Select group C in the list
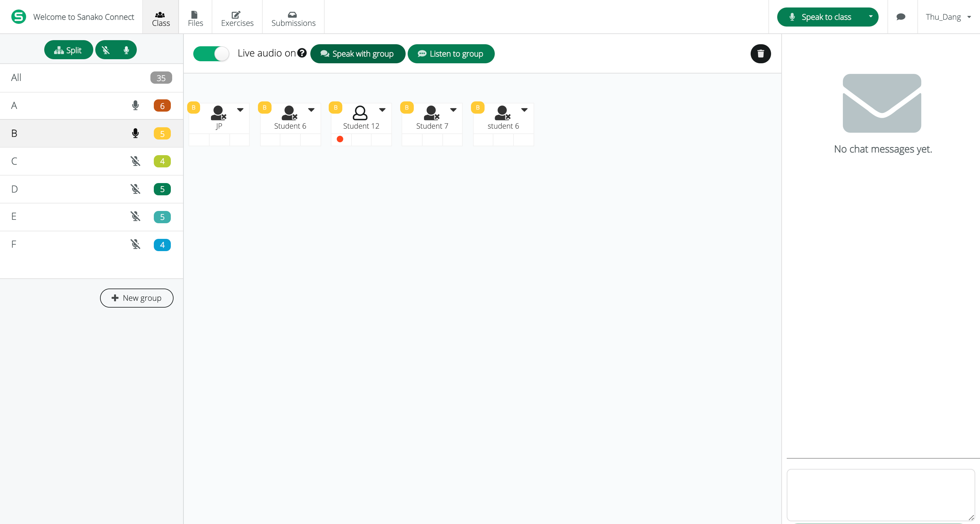The height and width of the screenshot is (524, 980). tap(91, 161)
